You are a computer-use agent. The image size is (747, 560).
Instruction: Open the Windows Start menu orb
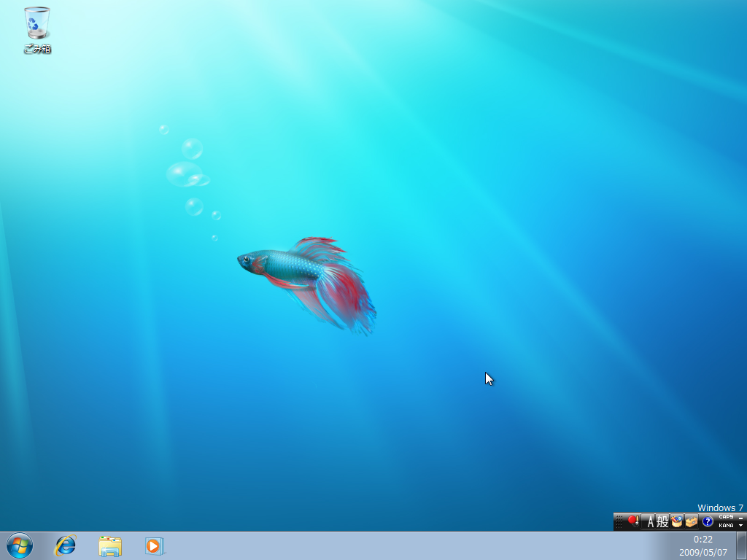click(20, 545)
